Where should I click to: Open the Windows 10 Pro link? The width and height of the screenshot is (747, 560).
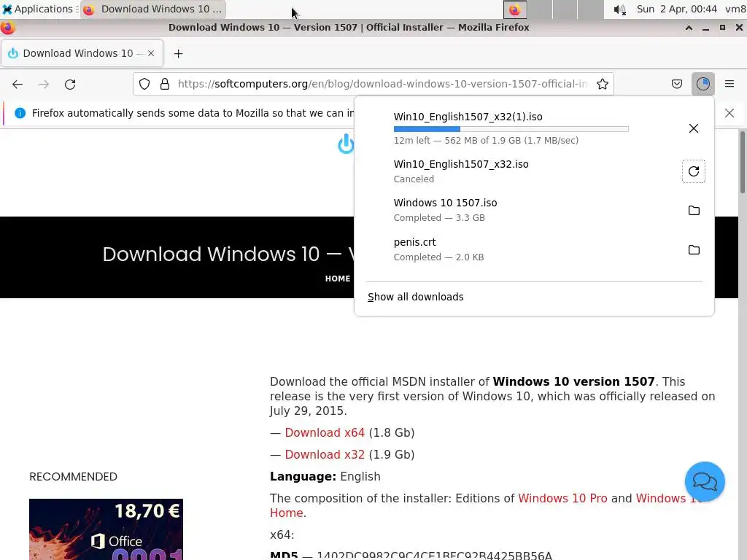[562, 499]
